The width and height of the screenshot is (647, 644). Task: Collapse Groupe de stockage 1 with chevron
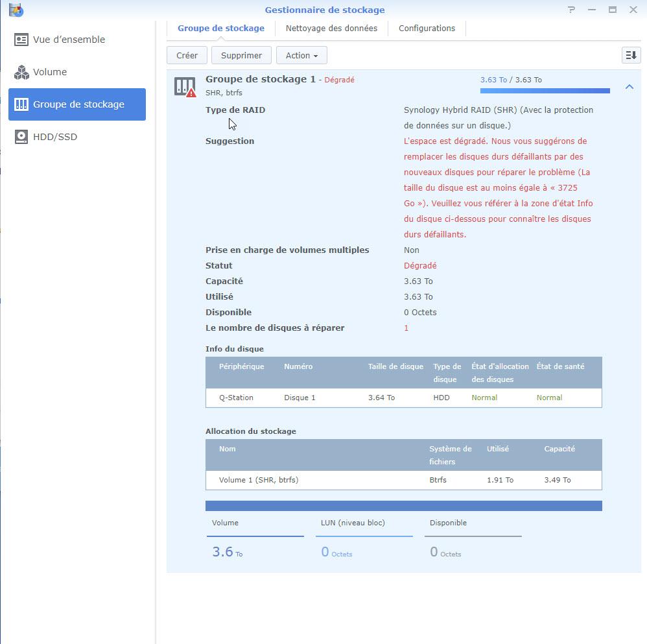pyautogui.click(x=629, y=87)
